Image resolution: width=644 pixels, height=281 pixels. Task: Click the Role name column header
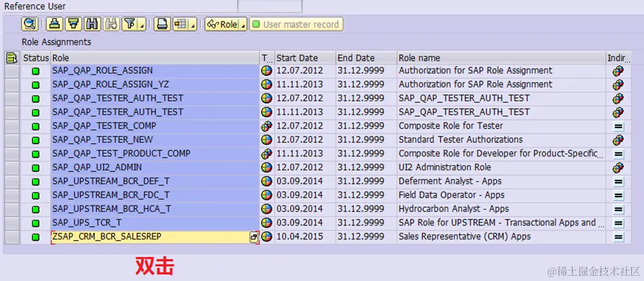click(x=501, y=58)
